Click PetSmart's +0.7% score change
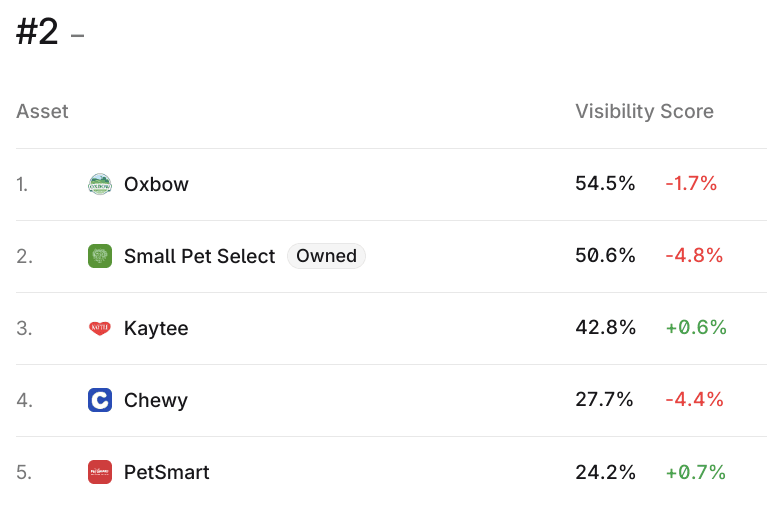This screenshot has height=518, width=780. pyautogui.click(x=695, y=472)
